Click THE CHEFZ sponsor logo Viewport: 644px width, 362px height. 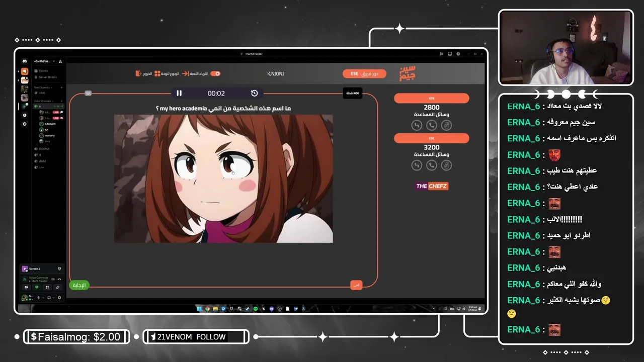click(432, 186)
